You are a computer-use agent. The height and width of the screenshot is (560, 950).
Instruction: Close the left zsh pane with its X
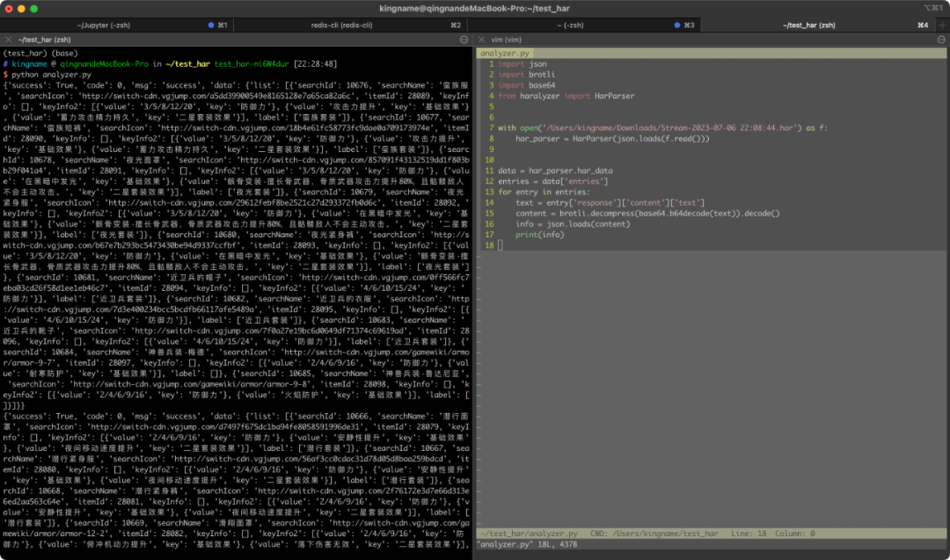pyautogui.click(x=9, y=40)
